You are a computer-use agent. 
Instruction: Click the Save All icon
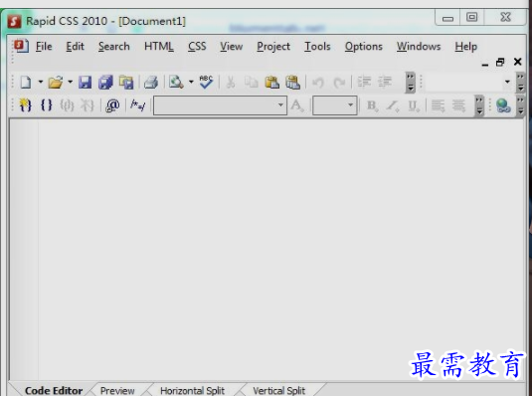105,83
